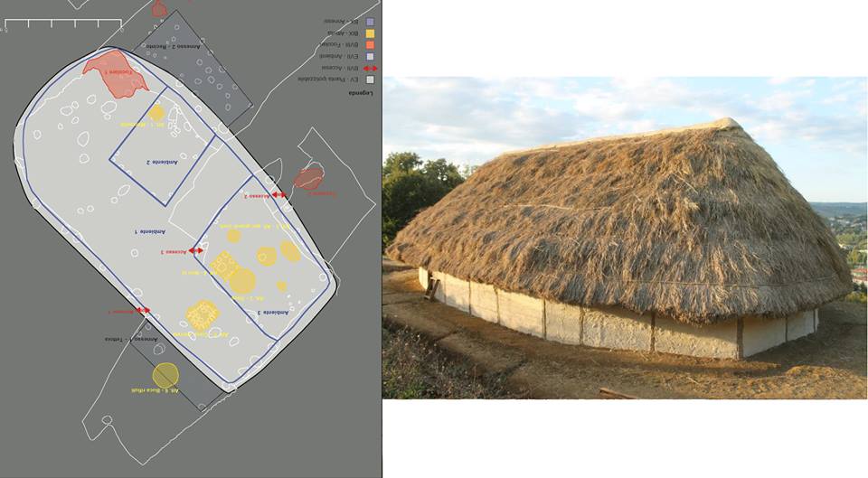Click the red Accesso 2 double arrow

(x=279, y=195)
